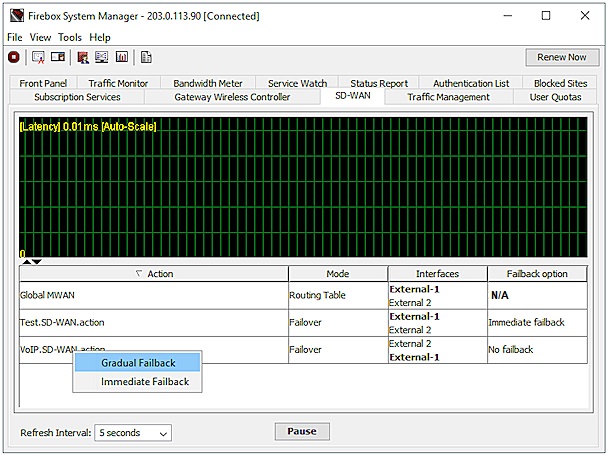
Task: Open the View menu
Action: [40, 37]
